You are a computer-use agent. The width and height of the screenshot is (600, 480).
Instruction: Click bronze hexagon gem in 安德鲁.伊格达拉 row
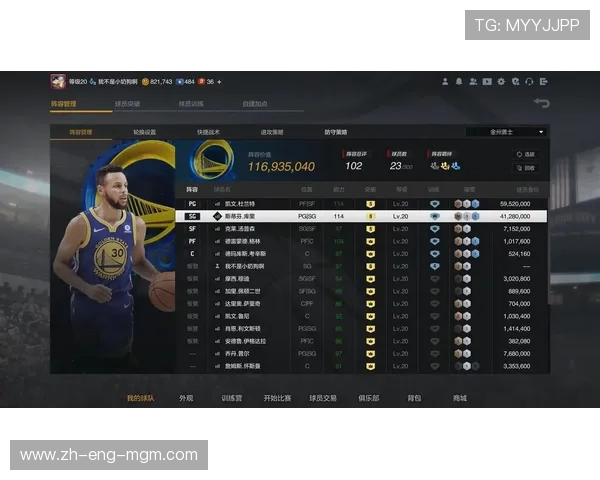(x=458, y=341)
